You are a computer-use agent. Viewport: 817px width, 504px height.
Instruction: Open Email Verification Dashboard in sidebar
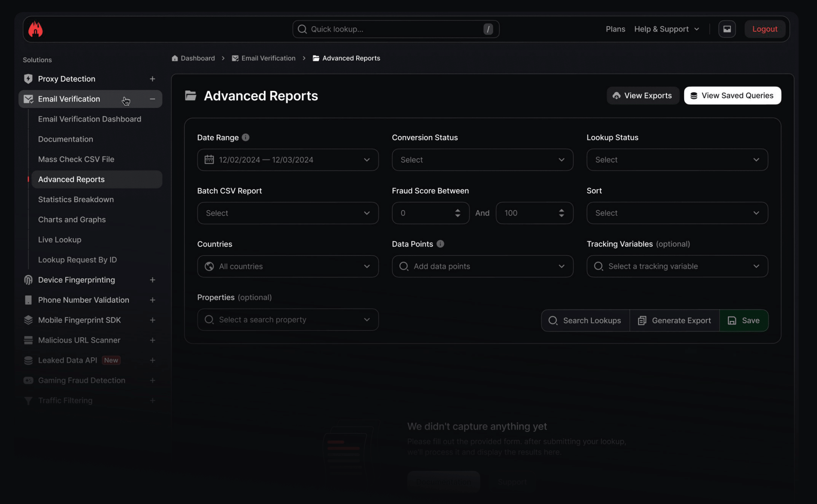coord(89,119)
